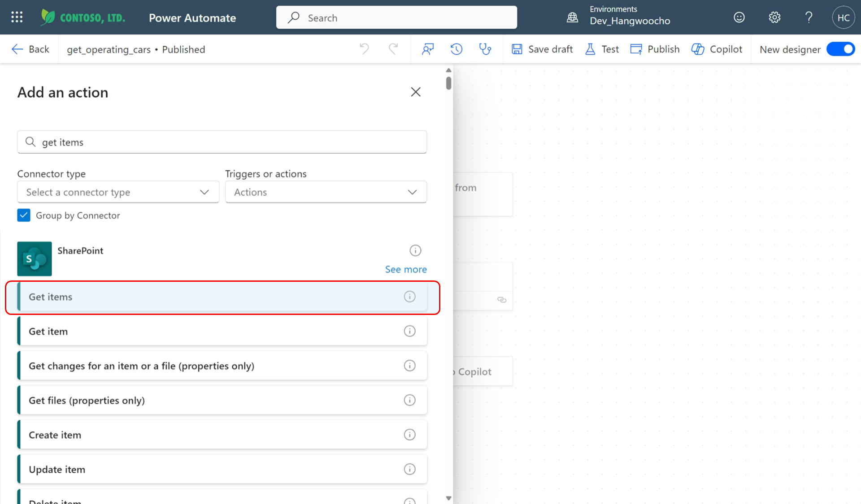Open the Connector type dropdown
The image size is (861, 504).
118,192
